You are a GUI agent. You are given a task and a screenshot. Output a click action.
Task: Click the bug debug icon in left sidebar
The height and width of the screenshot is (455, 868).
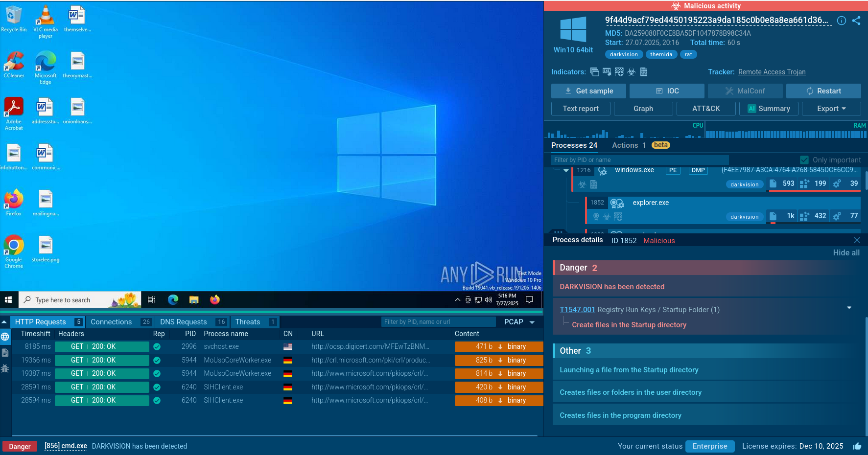pos(5,368)
